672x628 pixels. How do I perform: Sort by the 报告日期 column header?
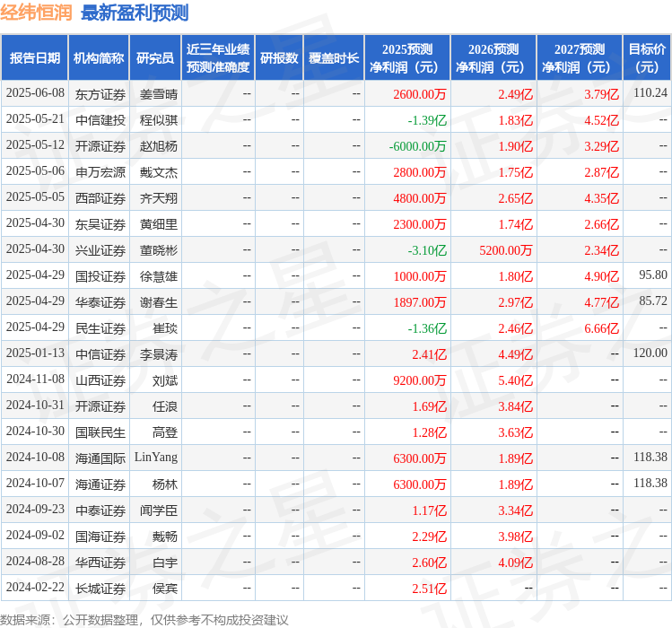point(35,58)
